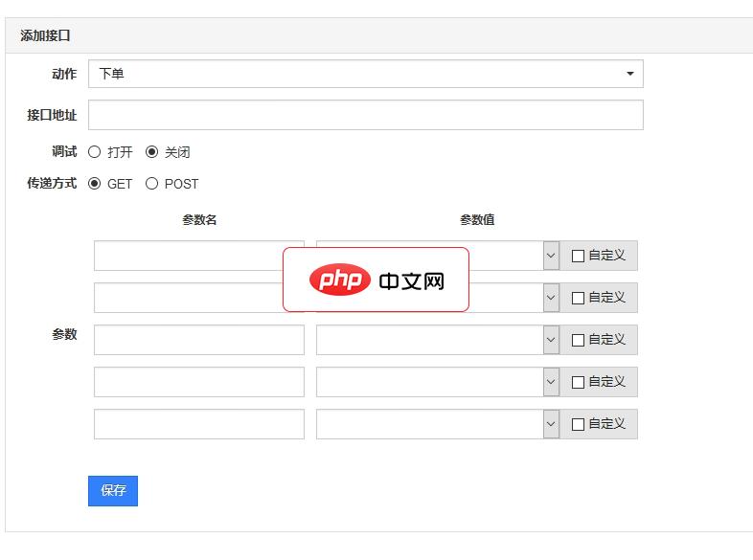Enable 自定义 checkbox in the fourth parameter row
The height and width of the screenshot is (560, 753).
(578, 382)
